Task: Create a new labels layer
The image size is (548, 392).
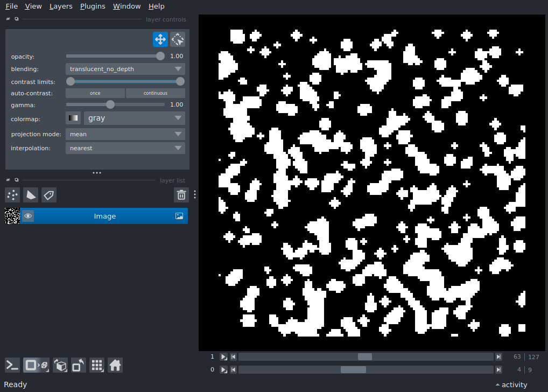Action: click(49, 195)
